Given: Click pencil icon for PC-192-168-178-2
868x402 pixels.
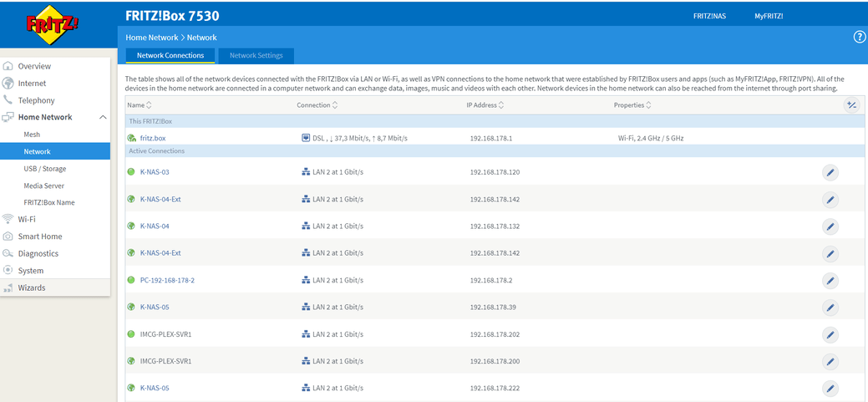Looking at the screenshot, I should [830, 281].
